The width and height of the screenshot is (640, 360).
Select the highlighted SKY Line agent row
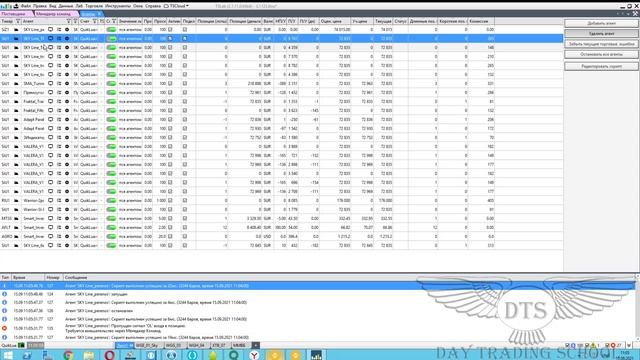click(x=282, y=39)
